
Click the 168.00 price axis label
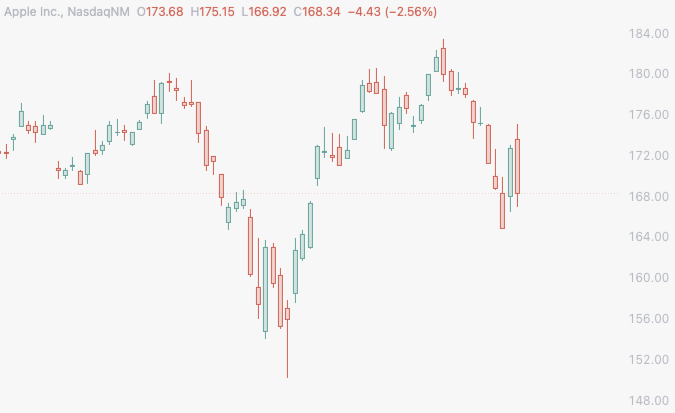click(x=649, y=196)
